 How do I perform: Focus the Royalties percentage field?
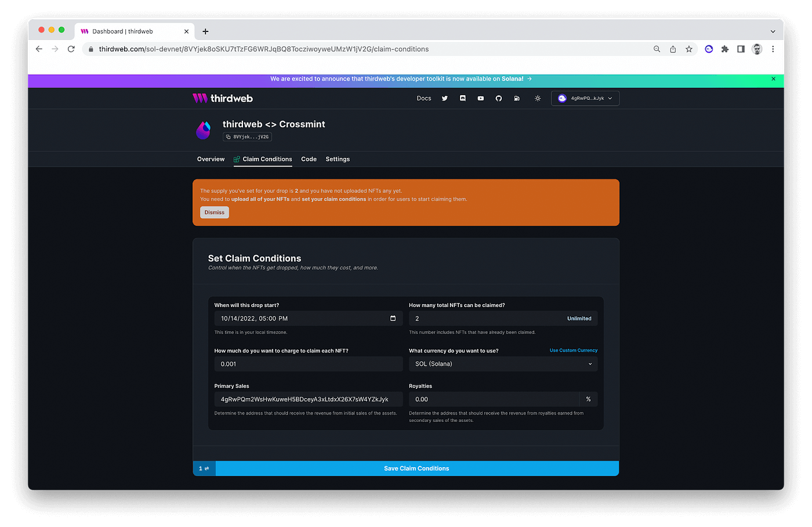[494, 399]
